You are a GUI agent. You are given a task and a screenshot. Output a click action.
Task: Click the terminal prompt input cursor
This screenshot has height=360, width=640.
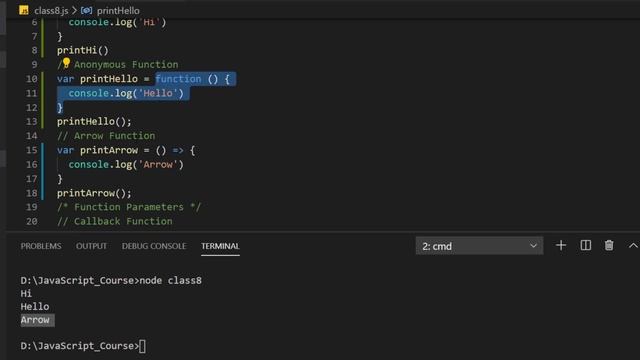pyautogui.click(x=142, y=346)
